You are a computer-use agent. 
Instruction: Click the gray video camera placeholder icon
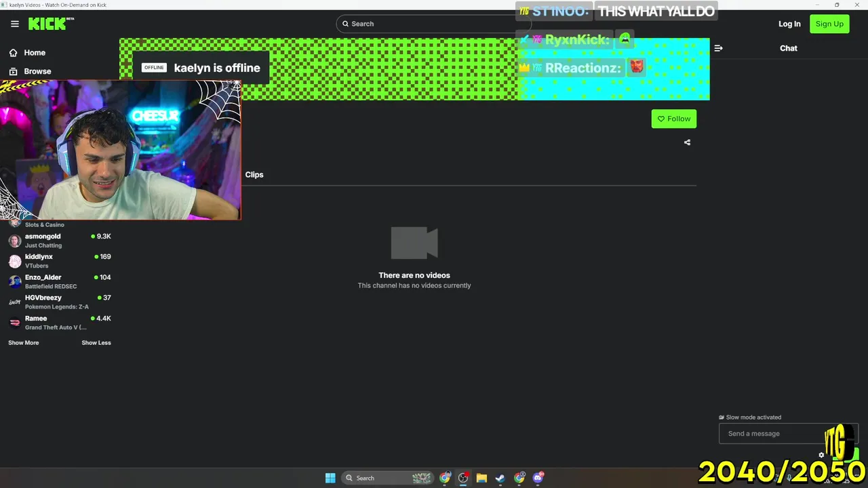(x=414, y=243)
